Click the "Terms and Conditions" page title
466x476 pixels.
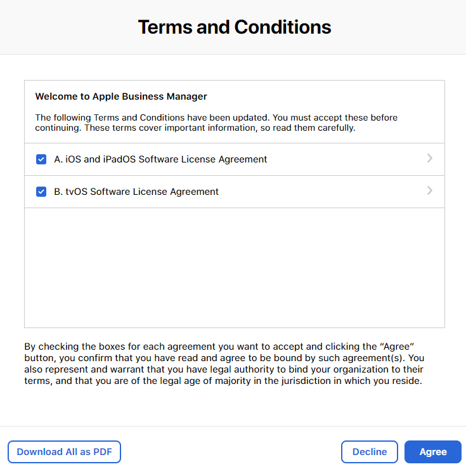(235, 27)
